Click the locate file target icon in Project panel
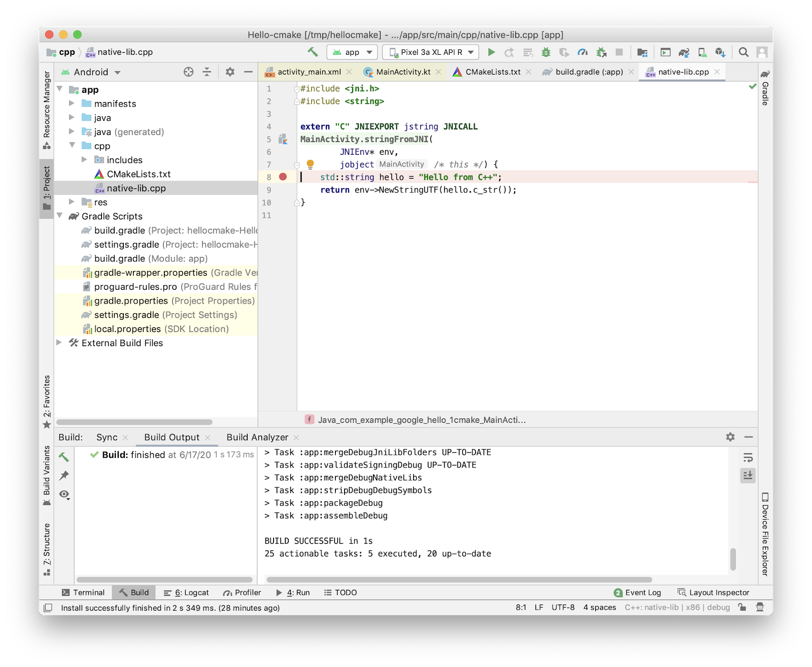This screenshot has width=812, height=667. coord(188,72)
